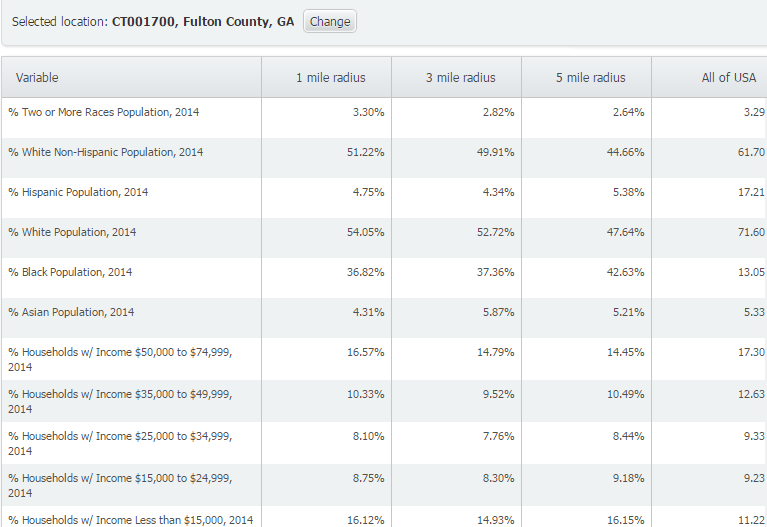767x527 pixels.
Task: Select Households w/ Income $35,000 to $49,999 row
Action: 120,401
